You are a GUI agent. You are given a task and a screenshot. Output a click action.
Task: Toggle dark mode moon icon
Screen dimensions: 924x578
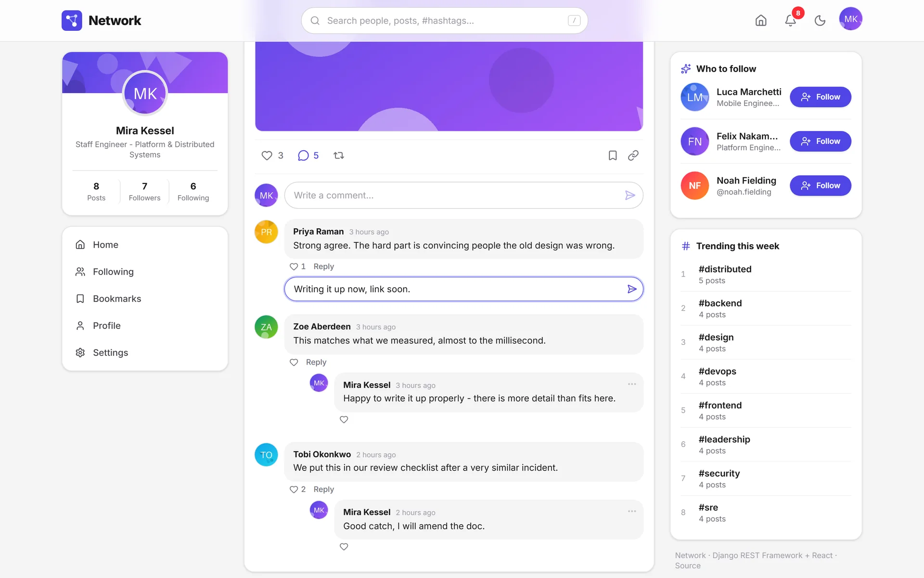[820, 20]
